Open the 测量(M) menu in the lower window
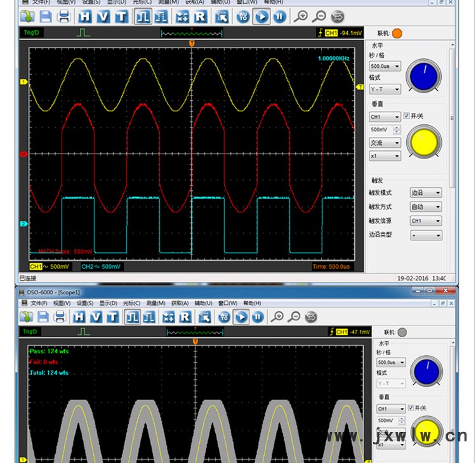This screenshot has width=476, height=463. [155, 303]
